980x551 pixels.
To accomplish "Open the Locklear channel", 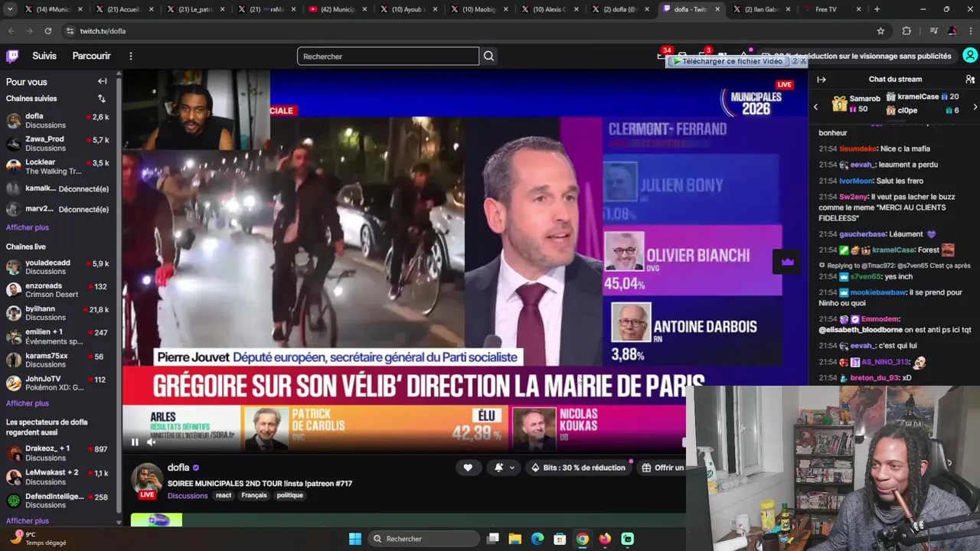I will coord(58,167).
